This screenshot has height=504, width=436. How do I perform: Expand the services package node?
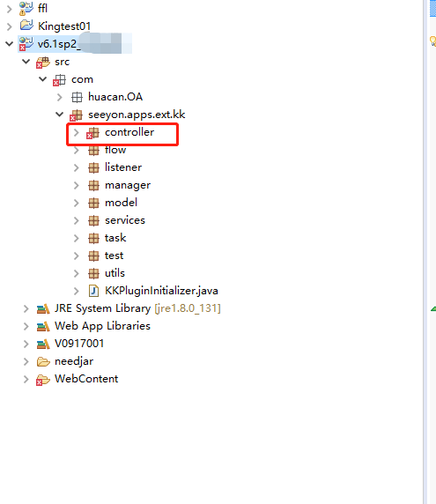click(77, 220)
